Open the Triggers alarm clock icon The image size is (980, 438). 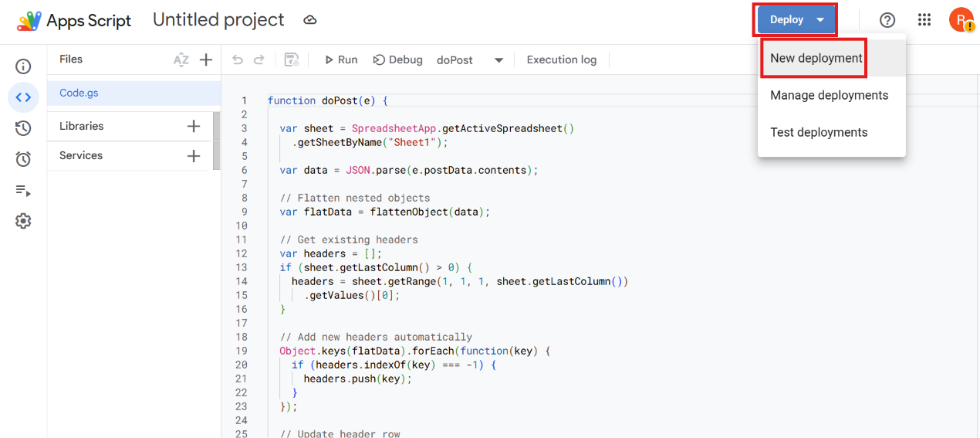click(23, 159)
